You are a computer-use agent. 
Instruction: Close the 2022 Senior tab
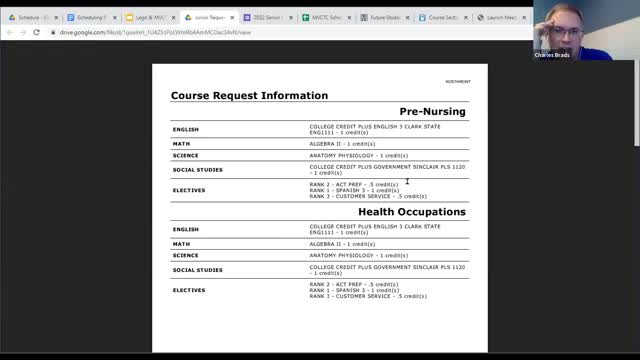click(x=291, y=18)
